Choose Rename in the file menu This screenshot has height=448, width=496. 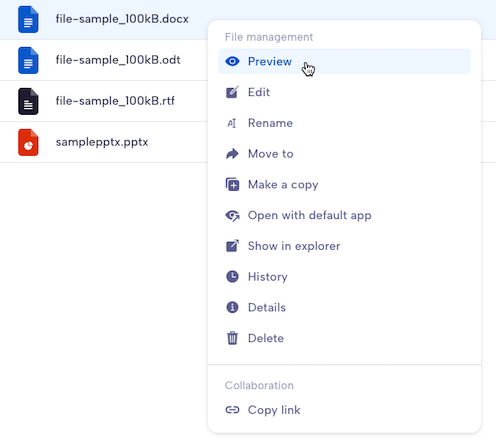tap(344, 123)
